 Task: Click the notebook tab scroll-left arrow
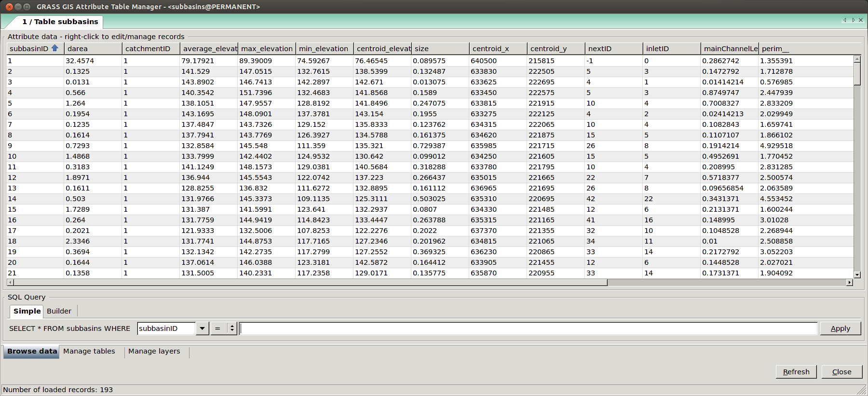pyautogui.click(x=844, y=20)
